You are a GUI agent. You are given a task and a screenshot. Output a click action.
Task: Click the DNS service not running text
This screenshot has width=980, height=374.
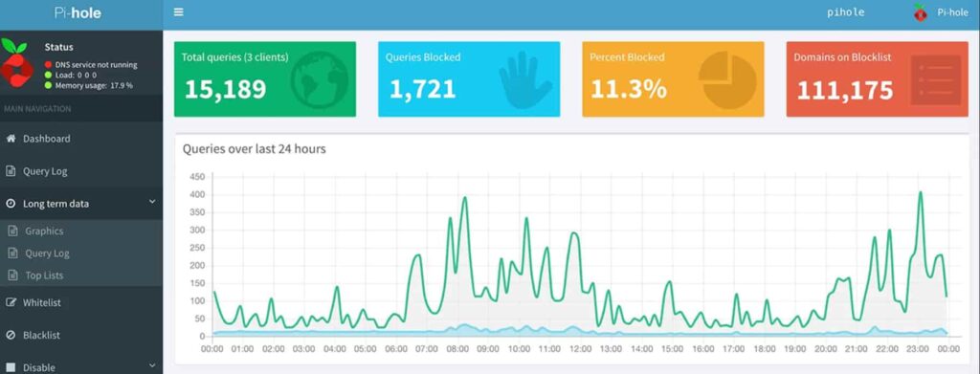coord(97,65)
